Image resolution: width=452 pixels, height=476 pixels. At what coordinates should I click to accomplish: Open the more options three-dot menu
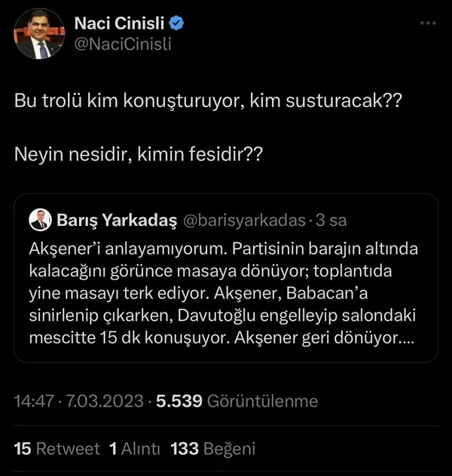(x=428, y=23)
